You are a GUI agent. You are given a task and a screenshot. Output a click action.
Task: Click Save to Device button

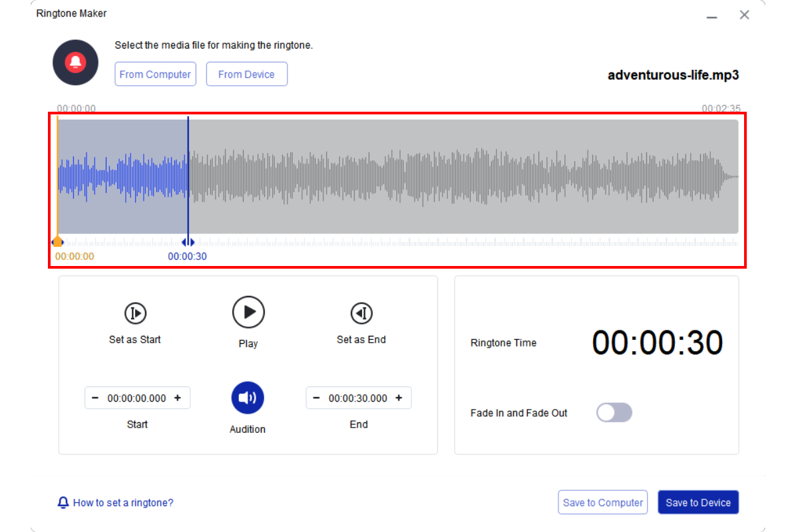[698, 503]
